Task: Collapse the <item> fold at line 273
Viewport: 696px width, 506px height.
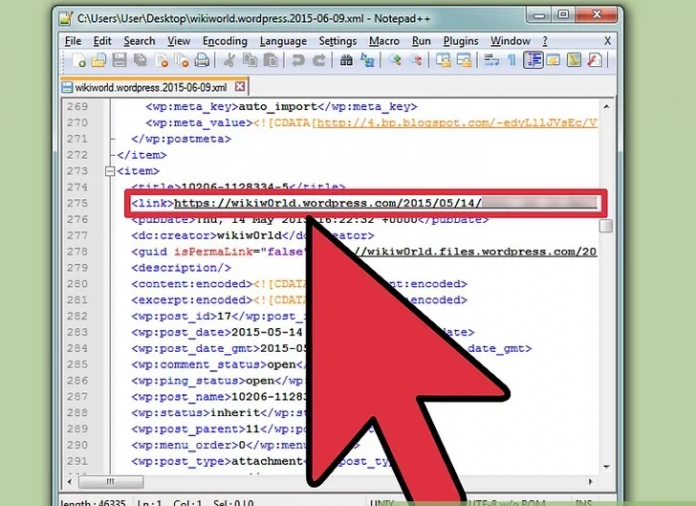Action: coord(109,171)
